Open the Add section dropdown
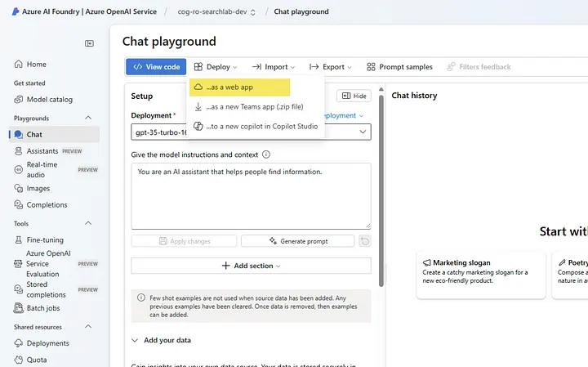Image resolution: width=588 pixels, height=367 pixels. click(x=251, y=266)
